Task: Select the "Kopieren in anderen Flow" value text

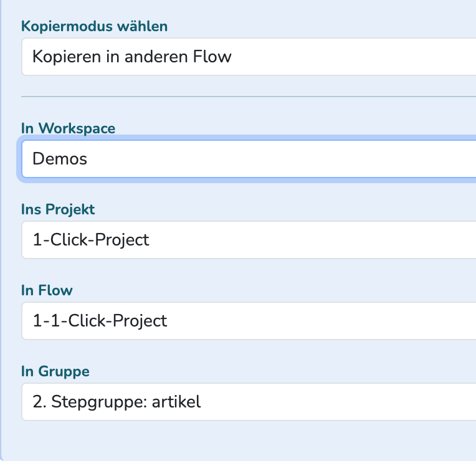Action: 132,57
